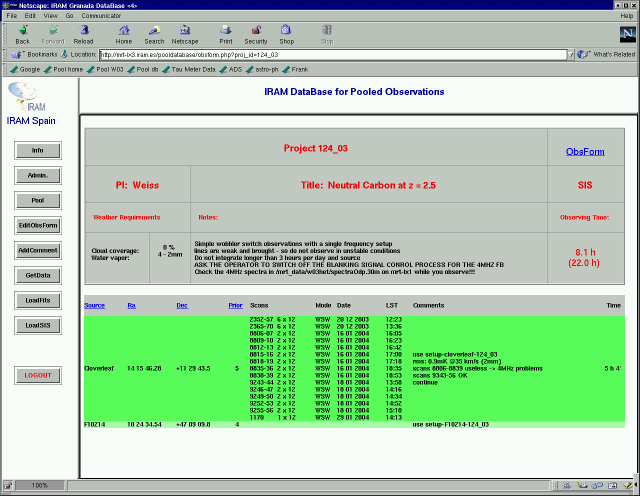Click the What's Related button

[607, 54]
